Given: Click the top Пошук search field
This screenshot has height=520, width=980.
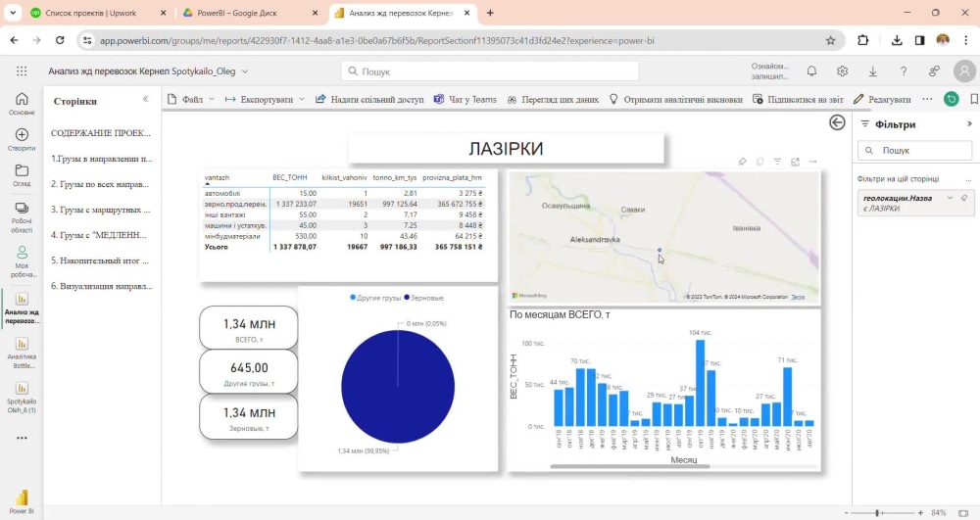Looking at the screenshot, I should [x=490, y=71].
